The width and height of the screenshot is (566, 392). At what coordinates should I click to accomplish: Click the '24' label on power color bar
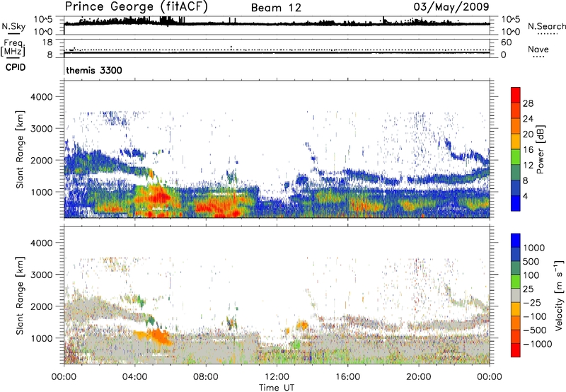pyautogui.click(x=528, y=119)
